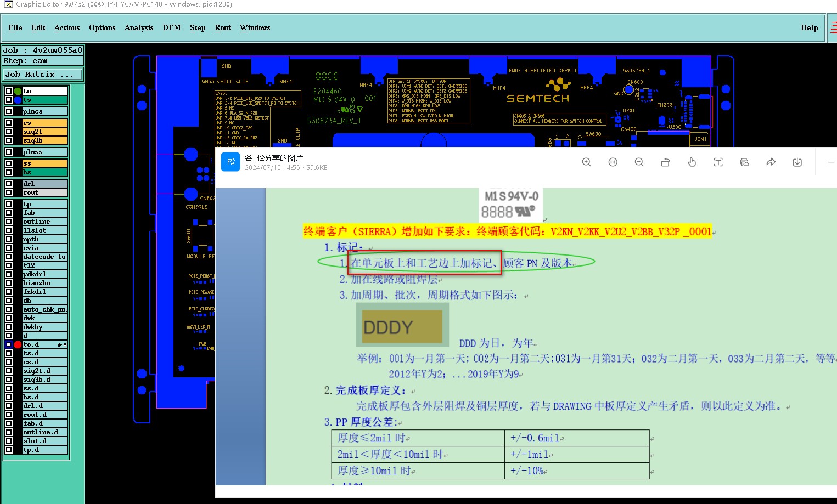Select the outline.d layer name
The width and height of the screenshot is (837, 504).
pos(44,432)
